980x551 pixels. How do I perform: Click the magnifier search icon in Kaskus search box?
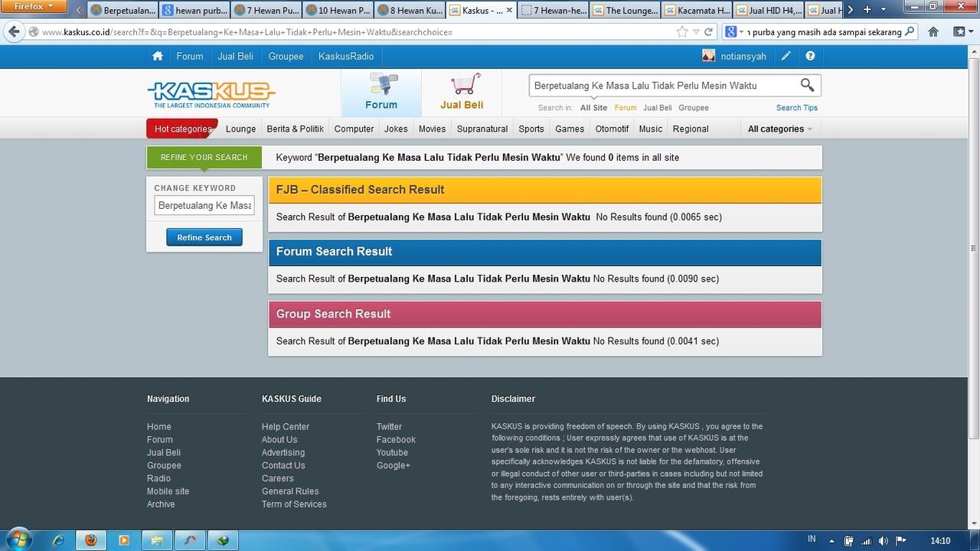807,85
